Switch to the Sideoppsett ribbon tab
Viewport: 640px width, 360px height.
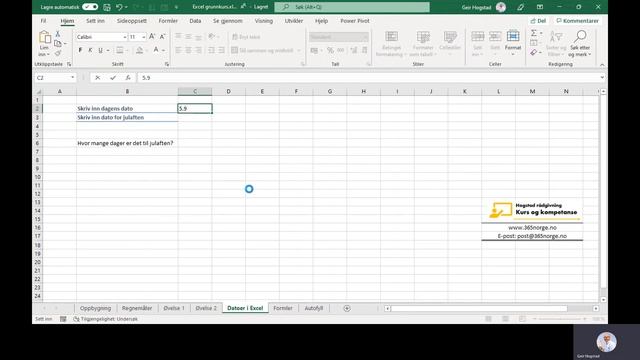[131, 21]
